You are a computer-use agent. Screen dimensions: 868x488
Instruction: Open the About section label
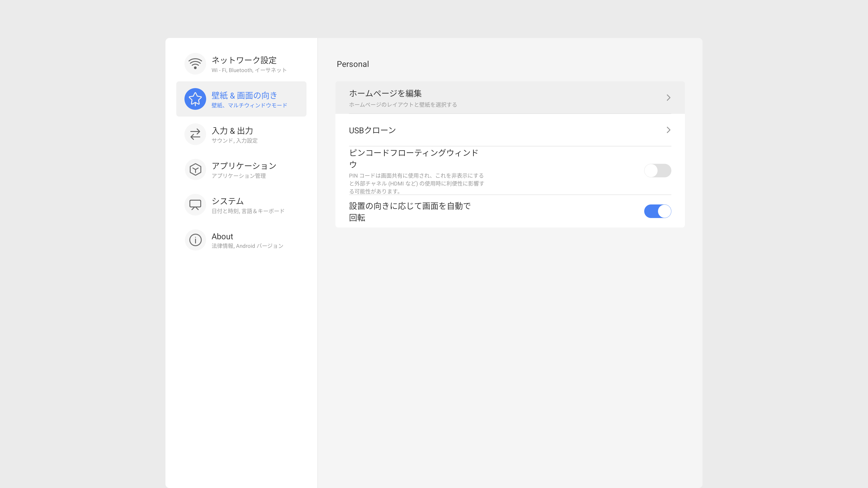pos(222,236)
